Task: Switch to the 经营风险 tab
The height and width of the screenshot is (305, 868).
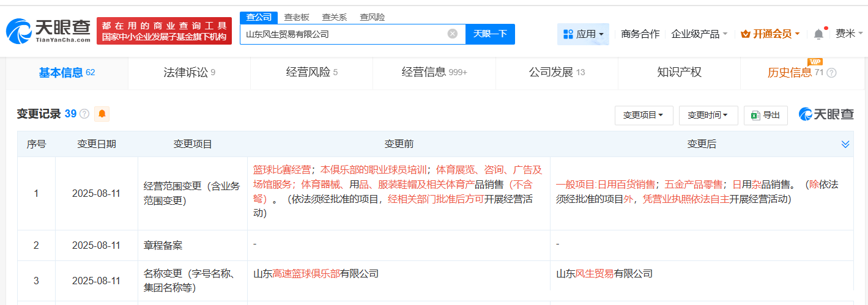Action: click(311, 73)
